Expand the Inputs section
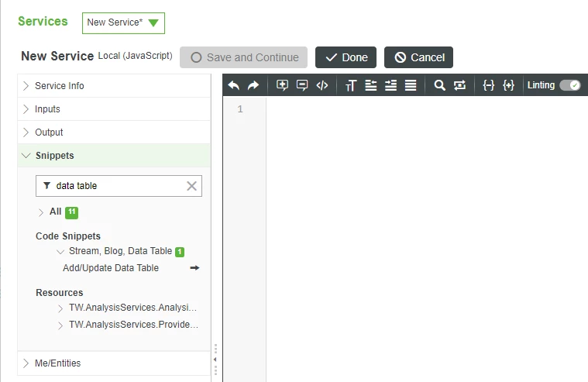This screenshot has width=588, height=382. [114, 108]
